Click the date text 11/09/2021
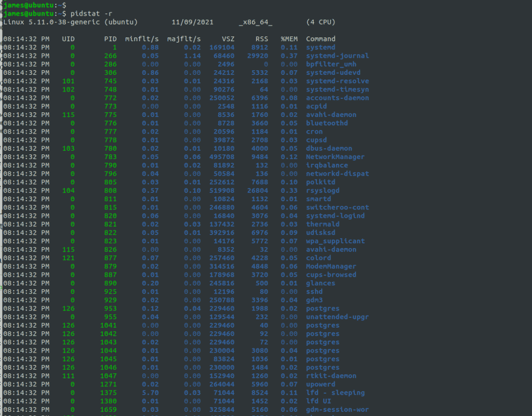The width and height of the screenshot is (532, 416). click(192, 22)
